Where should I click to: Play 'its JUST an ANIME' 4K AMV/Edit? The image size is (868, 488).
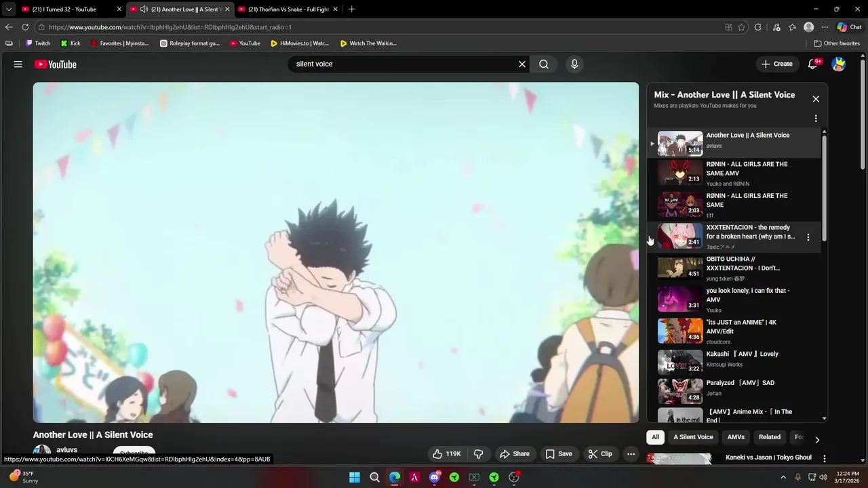734,331
